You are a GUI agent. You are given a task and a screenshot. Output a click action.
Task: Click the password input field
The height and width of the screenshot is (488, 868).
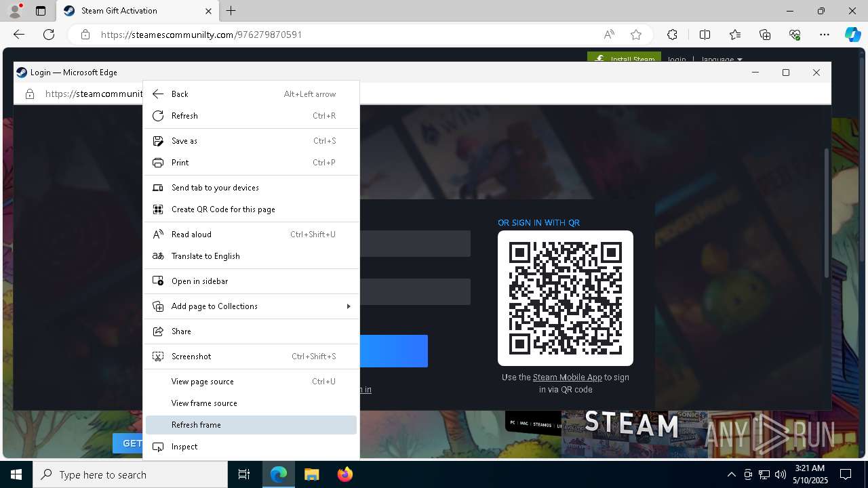(x=415, y=291)
